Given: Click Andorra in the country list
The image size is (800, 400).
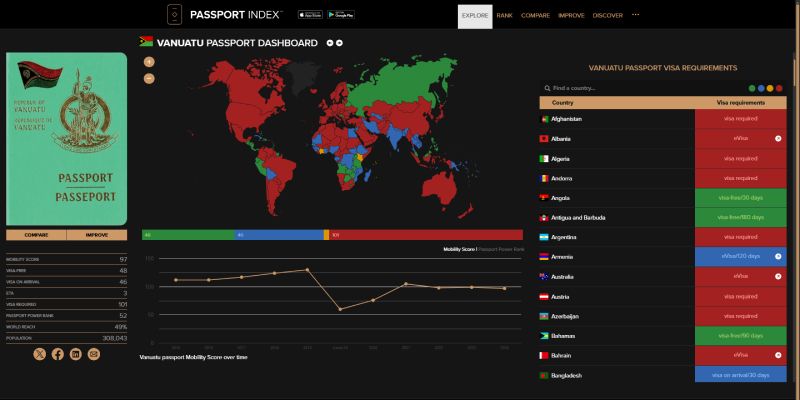Looking at the screenshot, I should [x=562, y=179].
